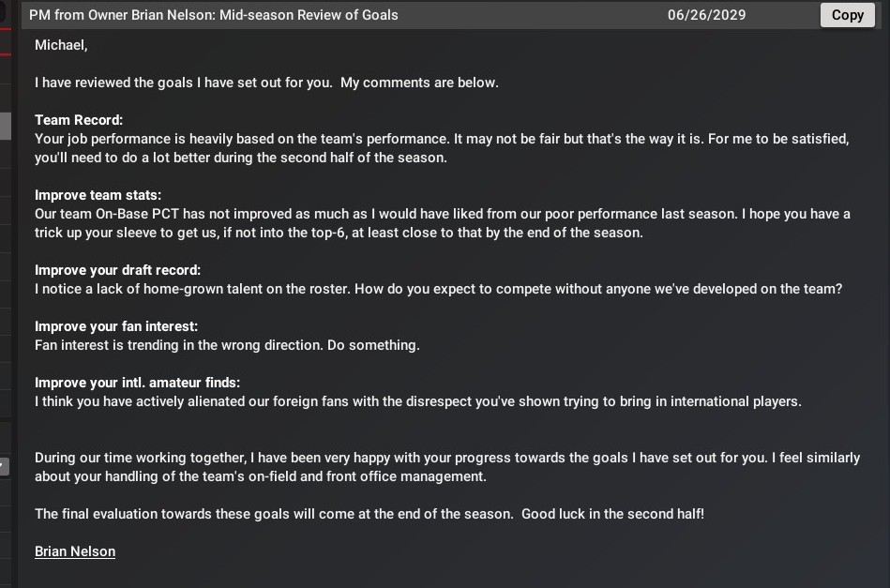Click the 'alienated our foreign fans' sentence
Screen dimensions: 890x588
click(418, 401)
